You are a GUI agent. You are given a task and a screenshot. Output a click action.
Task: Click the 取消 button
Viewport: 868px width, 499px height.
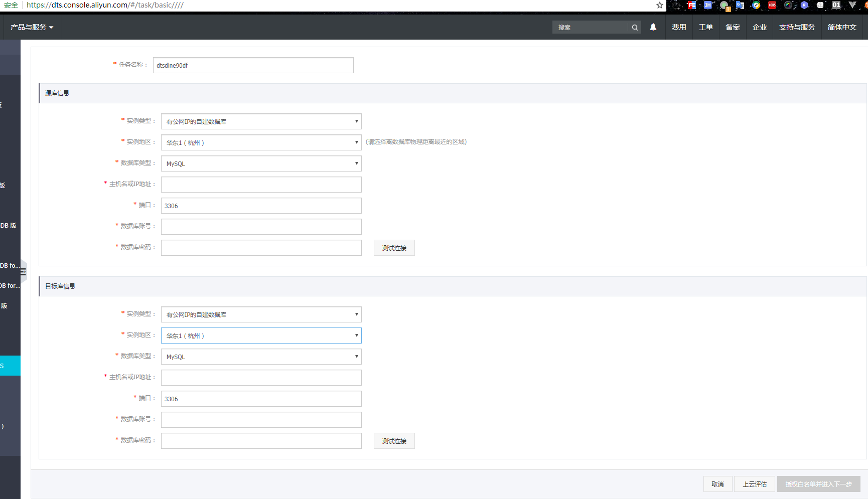coord(717,484)
